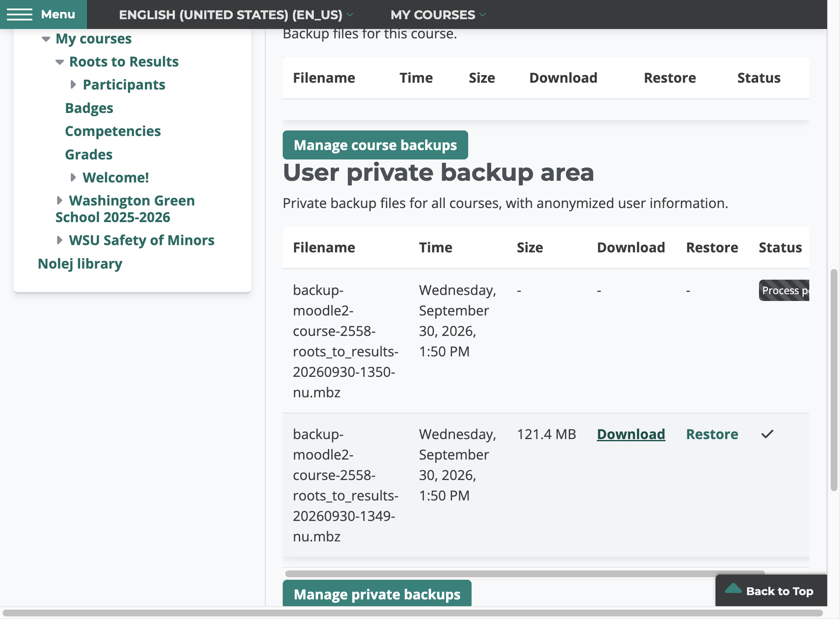Click the Time header in the course backup table
This screenshot has width=840, height=619.
[x=416, y=78]
